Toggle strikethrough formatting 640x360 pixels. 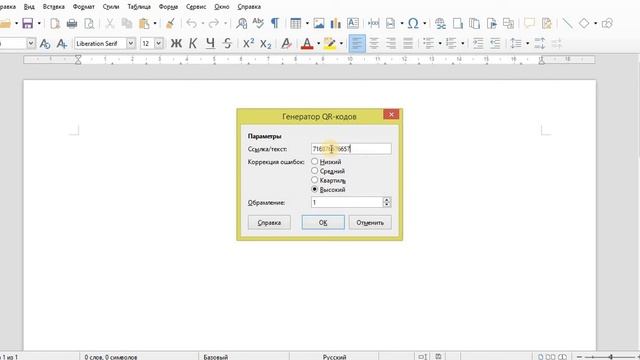(x=227, y=43)
